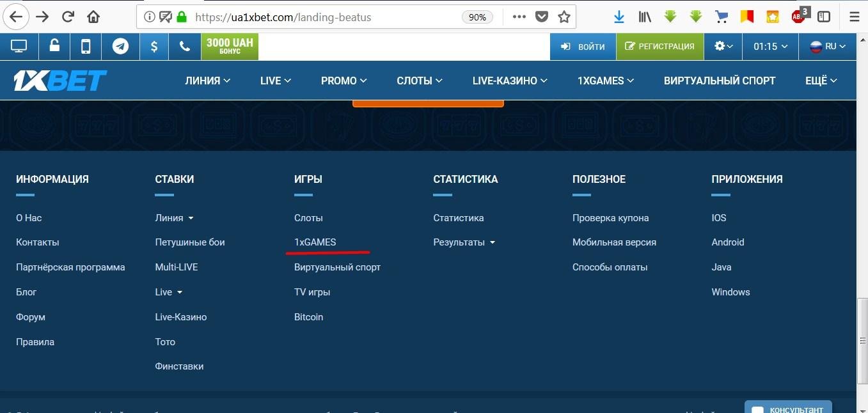Open the Проверка купона link
868x413 pixels.
point(611,218)
